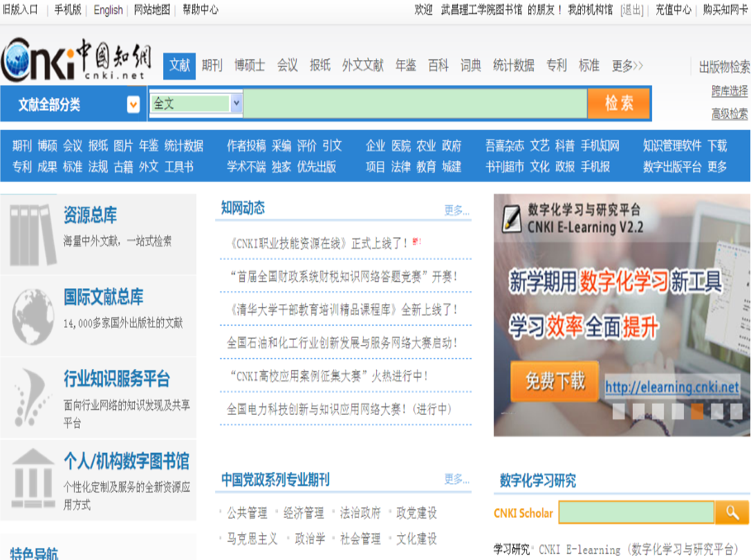Switch to the 外文文献 tab

point(362,65)
